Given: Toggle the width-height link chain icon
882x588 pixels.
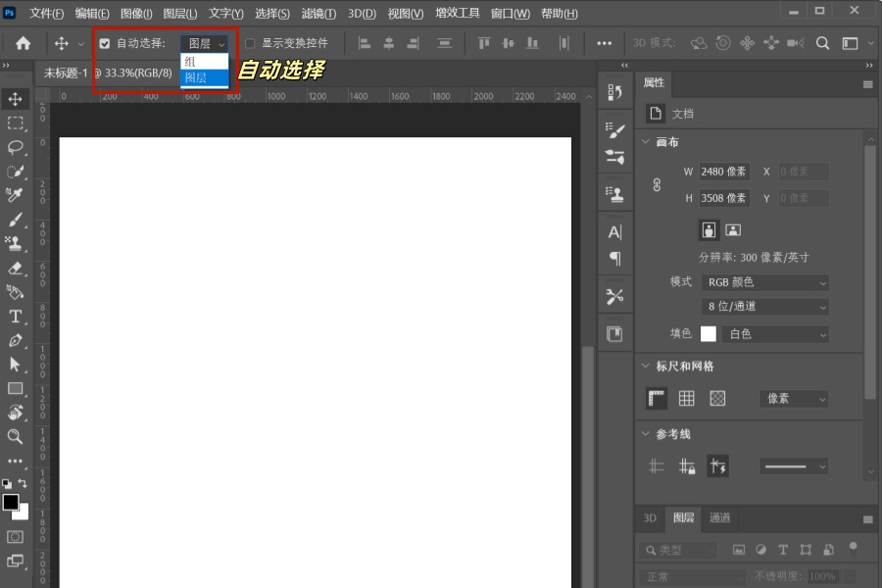Looking at the screenshot, I should pos(657,184).
